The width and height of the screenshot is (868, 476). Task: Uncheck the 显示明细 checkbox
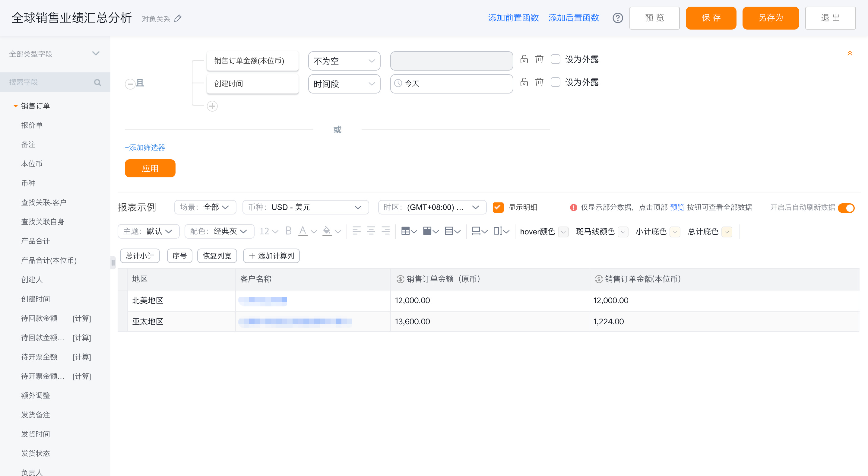point(498,207)
